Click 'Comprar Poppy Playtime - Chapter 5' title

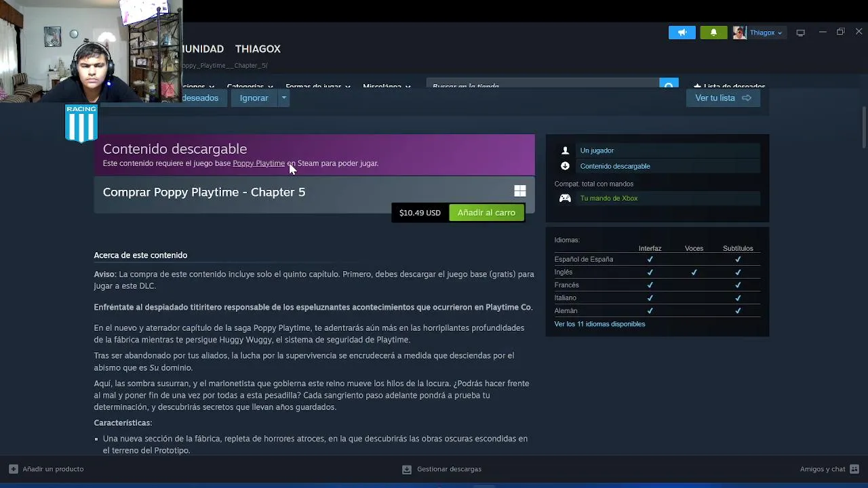point(204,192)
